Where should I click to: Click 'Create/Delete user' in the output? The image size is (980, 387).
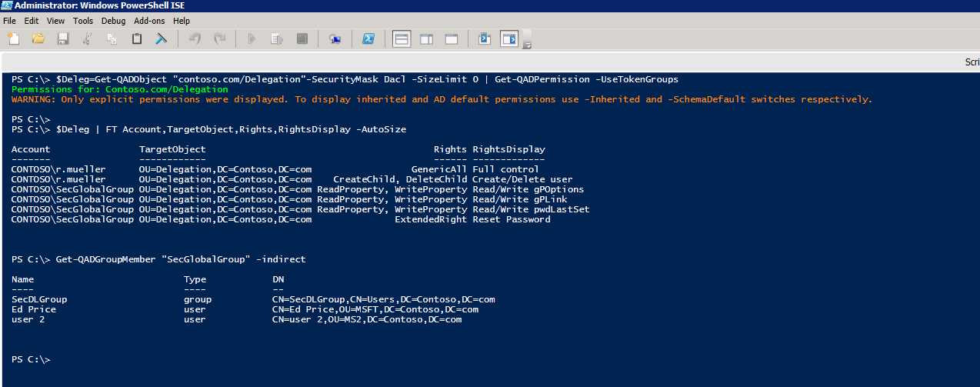522,179
